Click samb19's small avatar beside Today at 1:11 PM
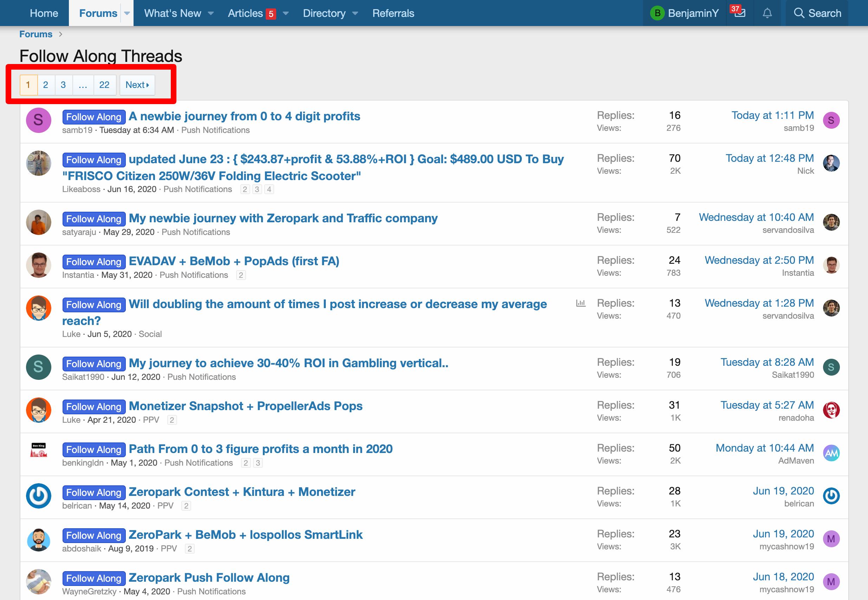This screenshot has width=868, height=600. click(831, 120)
